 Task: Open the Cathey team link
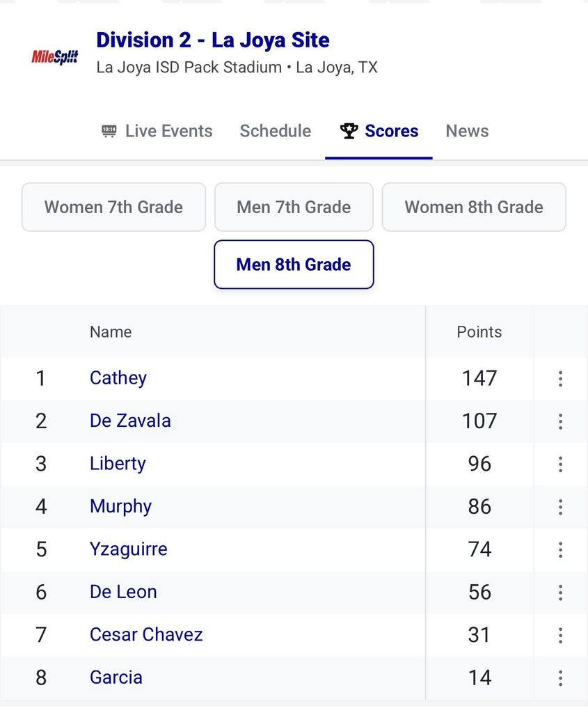(118, 378)
